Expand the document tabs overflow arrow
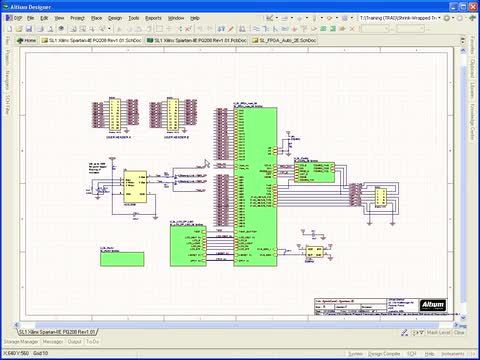This screenshot has width=480, height=360. click(x=463, y=41)
